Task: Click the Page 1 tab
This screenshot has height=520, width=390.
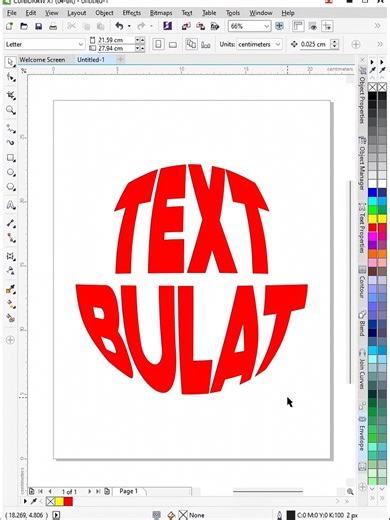Action: 128,491
